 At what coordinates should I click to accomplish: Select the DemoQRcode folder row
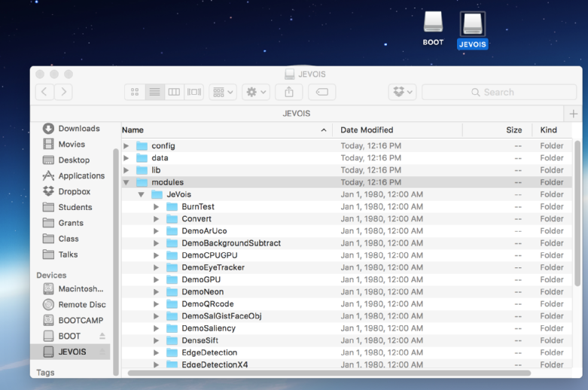point(346,304)
